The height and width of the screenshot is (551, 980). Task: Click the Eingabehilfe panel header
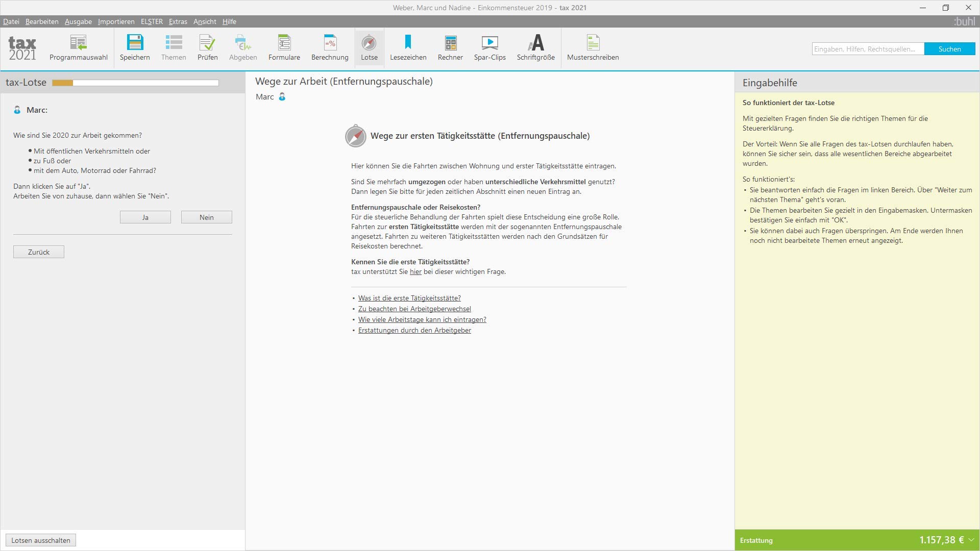(x=857, y=83)
